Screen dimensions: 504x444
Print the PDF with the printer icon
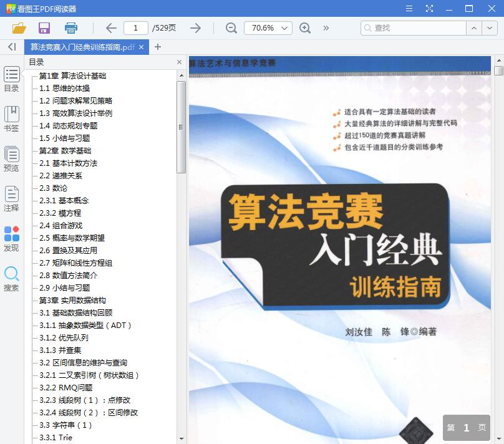coord(70,28)
